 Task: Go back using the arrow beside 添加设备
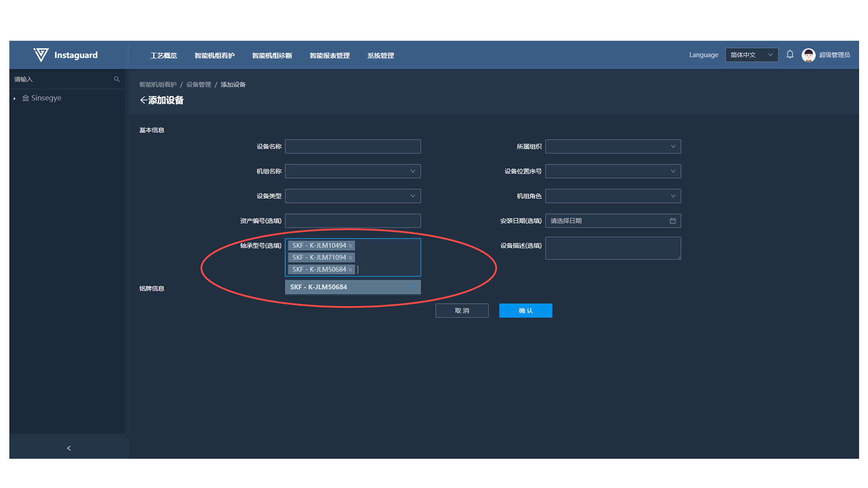click(143, 100)
